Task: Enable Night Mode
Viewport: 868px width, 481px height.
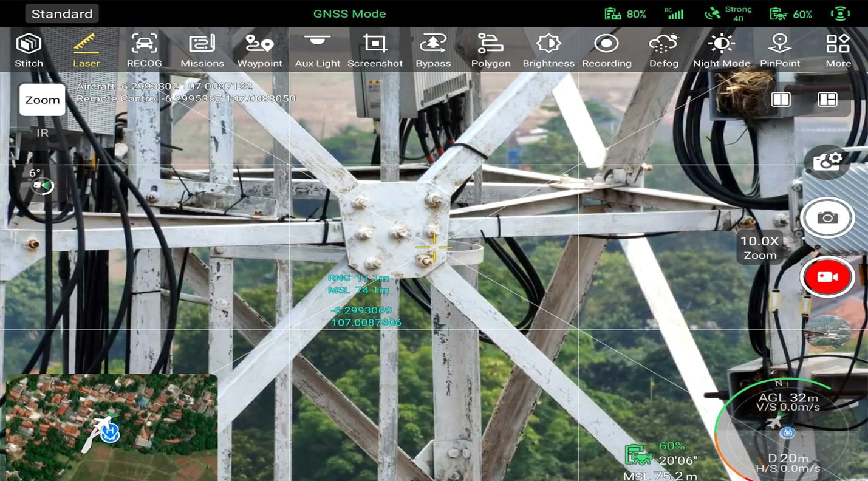Action: pyautogui.click(x=722, y=50)
